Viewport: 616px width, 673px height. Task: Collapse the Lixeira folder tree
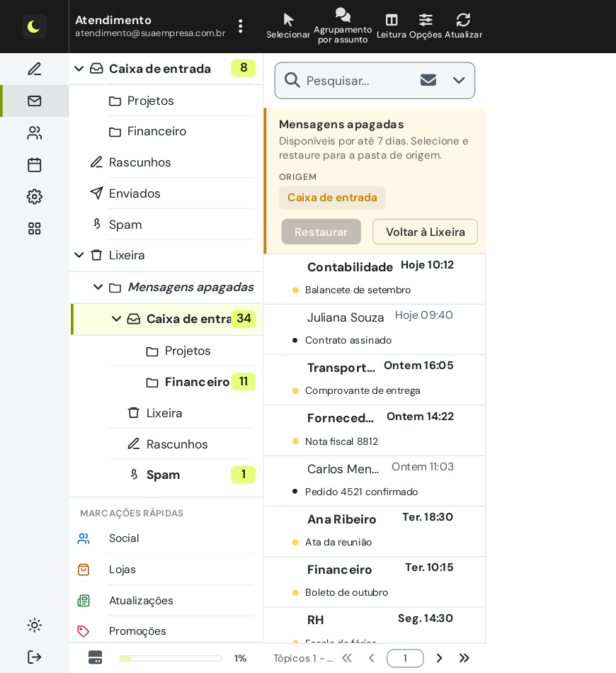79,255
